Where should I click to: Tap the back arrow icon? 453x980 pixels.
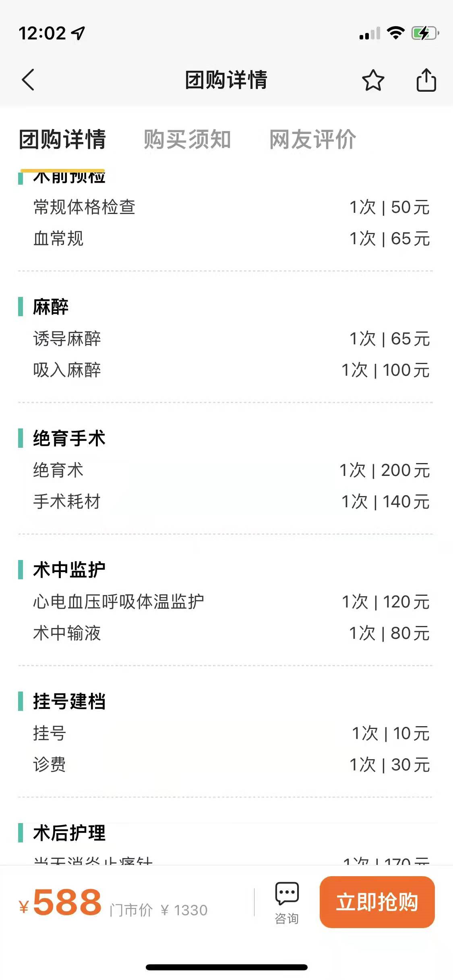click(x=28, y=80)
